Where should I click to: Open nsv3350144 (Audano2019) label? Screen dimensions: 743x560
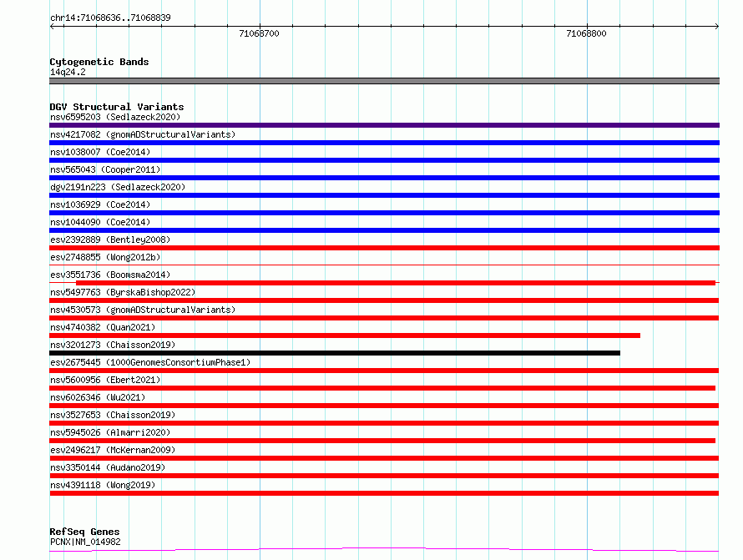click(108, 467)
